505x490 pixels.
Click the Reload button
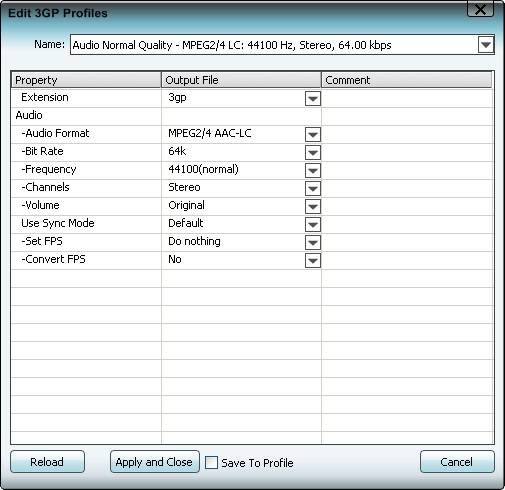coord(47,462)
